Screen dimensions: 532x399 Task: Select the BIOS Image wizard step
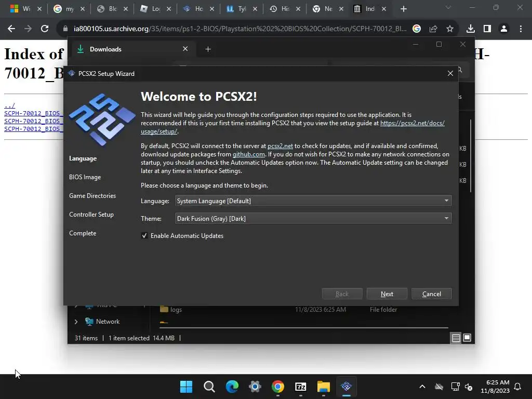(85, 177)
